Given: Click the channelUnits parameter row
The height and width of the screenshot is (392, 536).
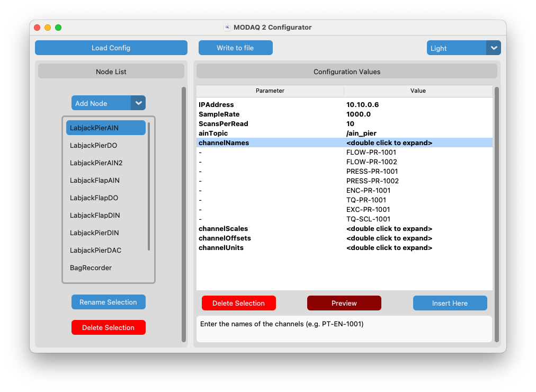Looking at the screenshot, I should coord(222,248).
